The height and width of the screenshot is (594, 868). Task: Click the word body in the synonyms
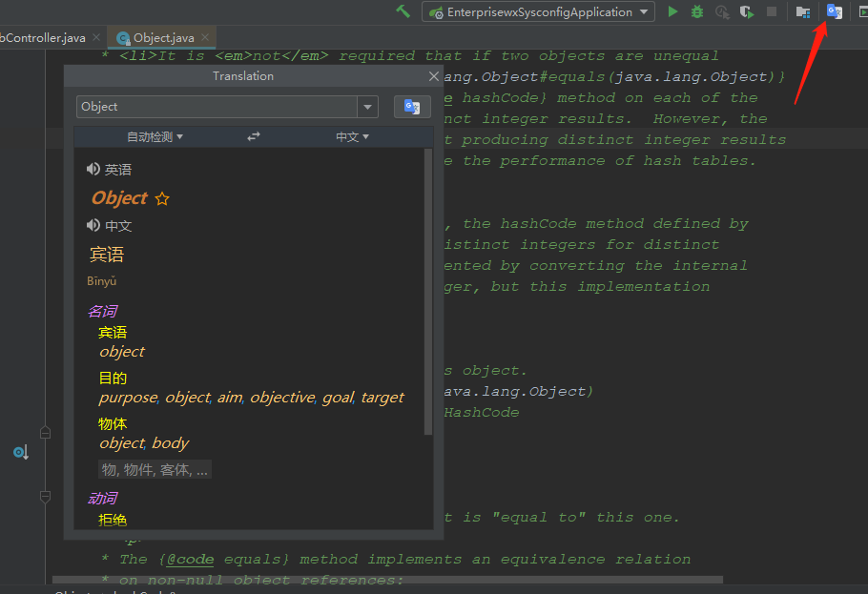click(171, 443)
